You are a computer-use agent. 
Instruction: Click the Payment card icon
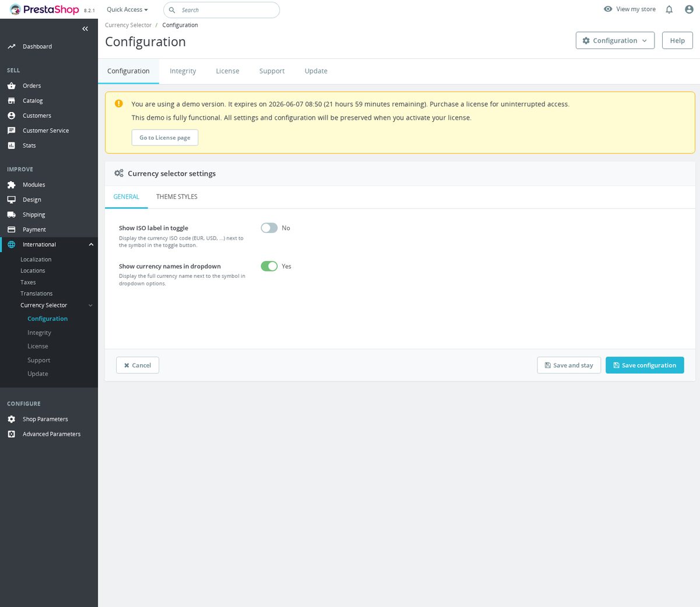click(11, 229)
